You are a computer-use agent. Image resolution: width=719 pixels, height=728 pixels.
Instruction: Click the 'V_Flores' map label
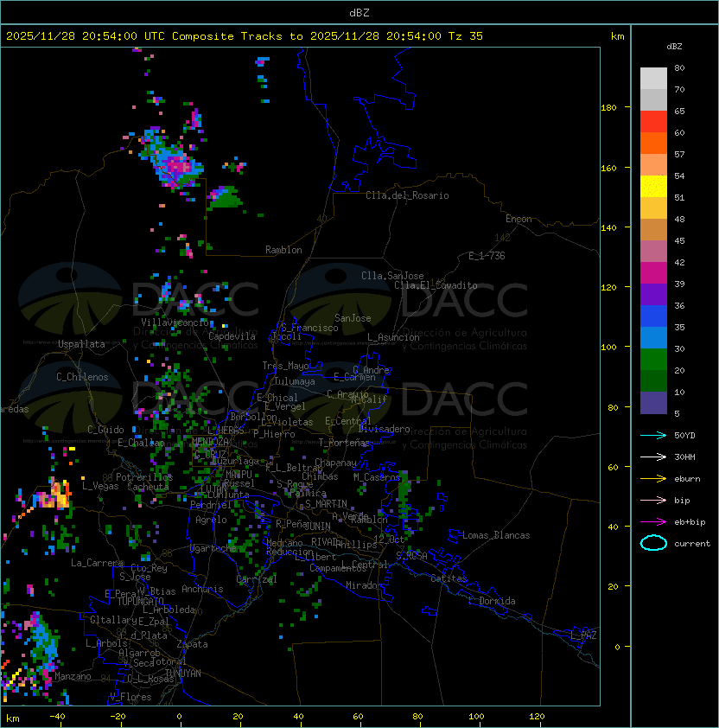click(130, 697)
